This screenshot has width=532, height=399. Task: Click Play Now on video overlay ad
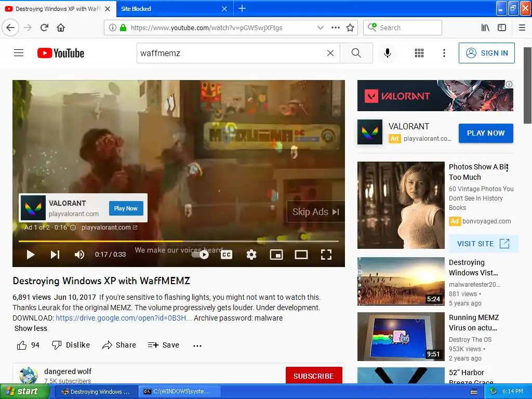click(126, 208)
